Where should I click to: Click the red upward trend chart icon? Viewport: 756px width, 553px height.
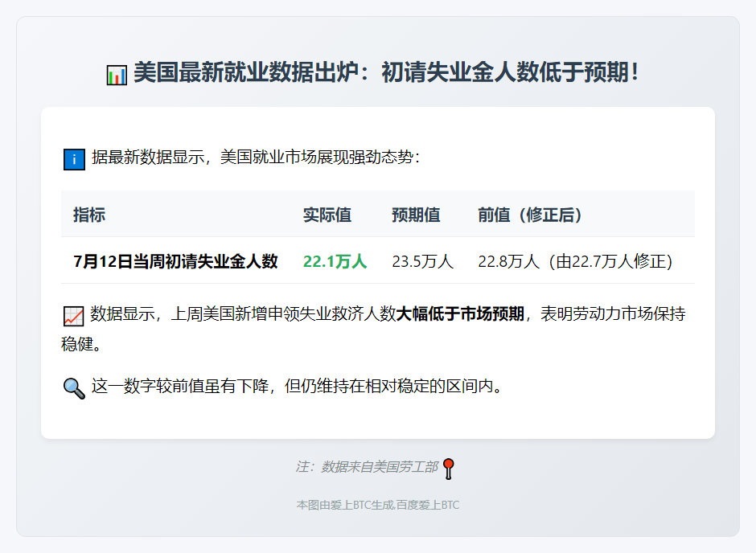[74, 316]
